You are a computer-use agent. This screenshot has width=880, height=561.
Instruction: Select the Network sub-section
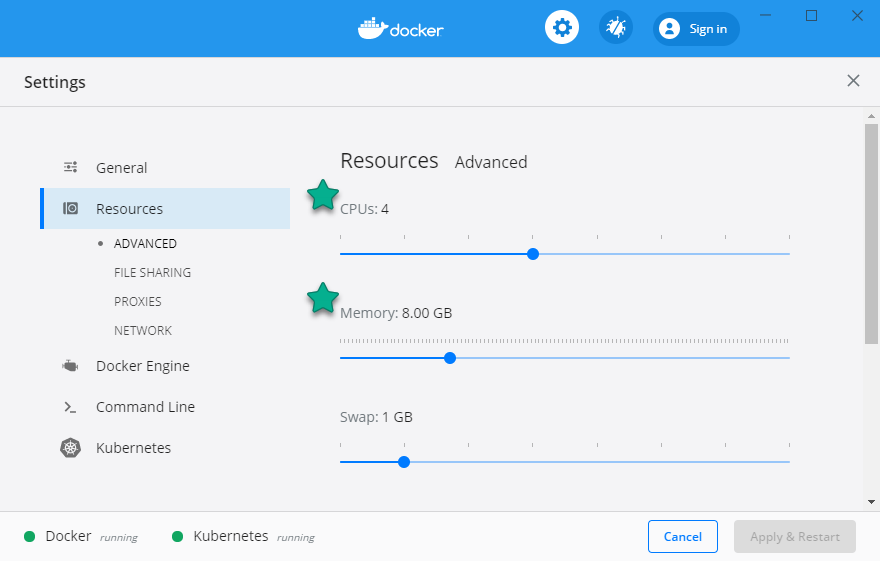(x=143, y=330)
